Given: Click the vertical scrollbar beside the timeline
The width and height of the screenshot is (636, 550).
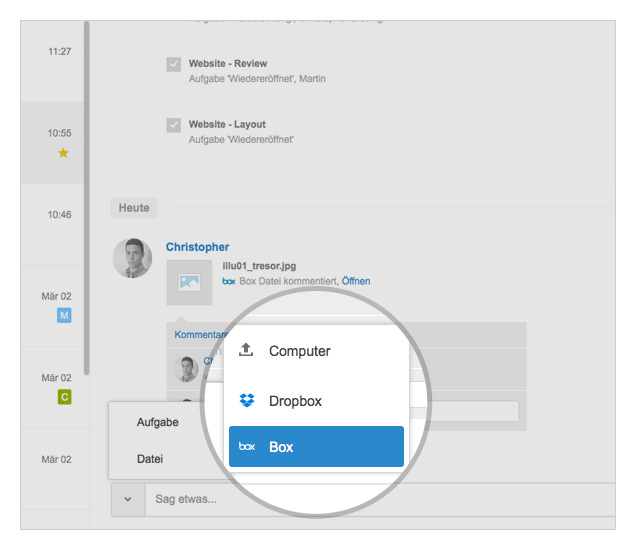Looking at the screenshot, I should [87, 200].
